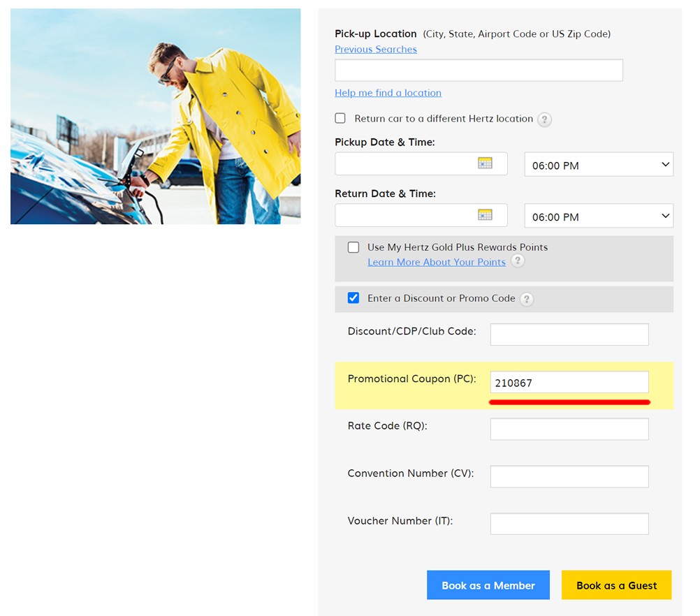This screenshot has width=700, height=616.
Task: Uncheck Enter a Discount or Promo Code
Action: 353,298
